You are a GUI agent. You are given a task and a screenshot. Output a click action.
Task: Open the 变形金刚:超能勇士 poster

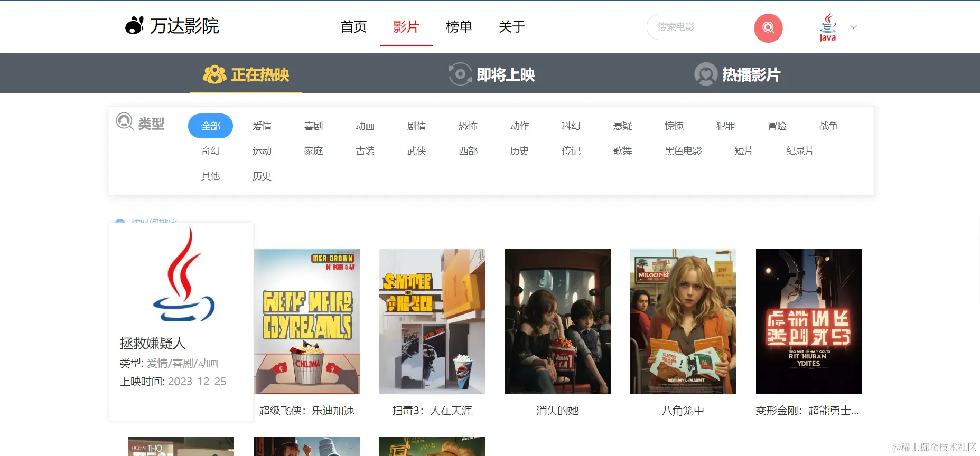[x=809, y=321]
